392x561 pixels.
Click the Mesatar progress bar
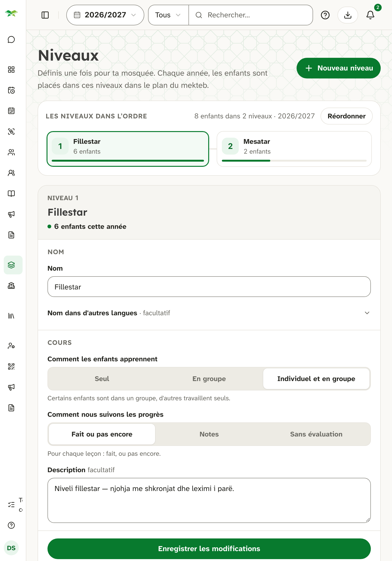pyautogui.click(x=294, y=160)
